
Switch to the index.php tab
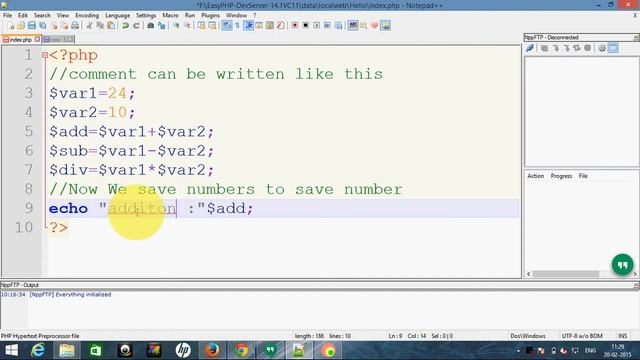pos(20,40)
